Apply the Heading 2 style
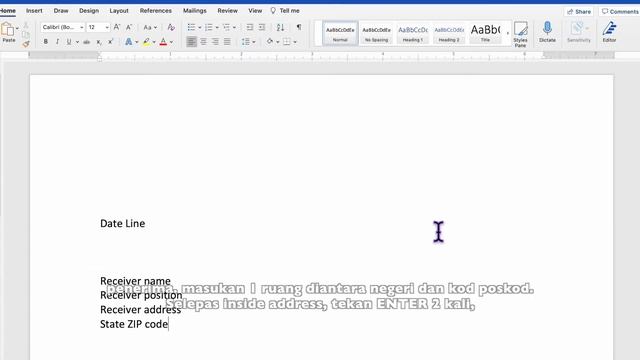Screen dimensions: 640x360 [449, 33]
